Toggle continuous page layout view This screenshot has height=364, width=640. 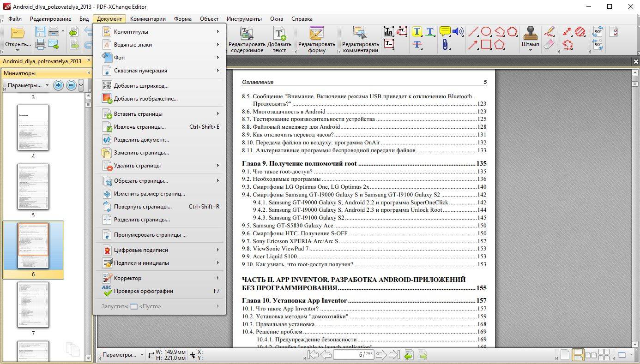tap(578, 355)
